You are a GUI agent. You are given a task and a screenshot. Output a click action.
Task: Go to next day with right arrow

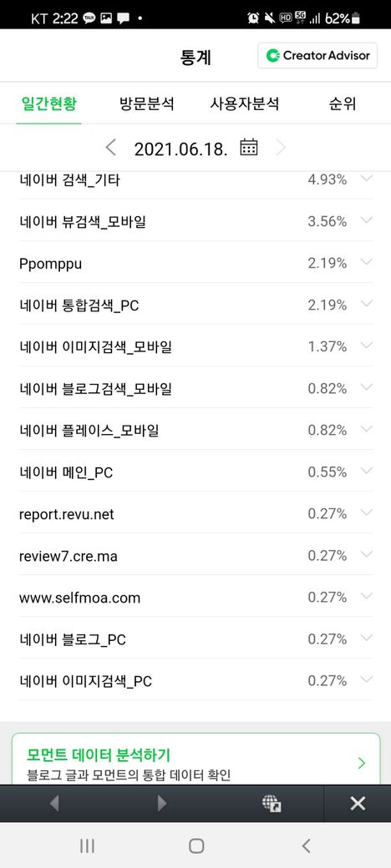tap(281, 147)
